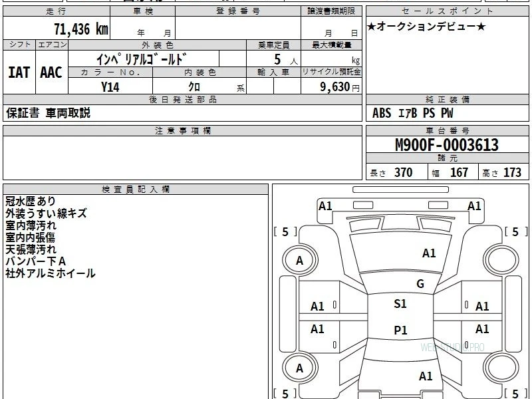
Task: Click the A1 mark at diagram's top-left corner
Action: [325, 206]
